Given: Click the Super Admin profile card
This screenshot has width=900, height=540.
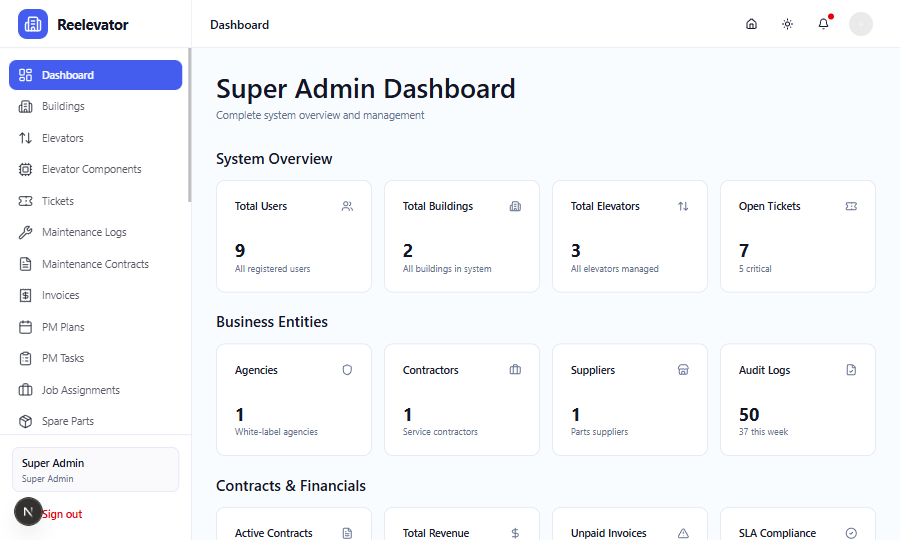Looking at the screenshot, I should tap(95, 469).
